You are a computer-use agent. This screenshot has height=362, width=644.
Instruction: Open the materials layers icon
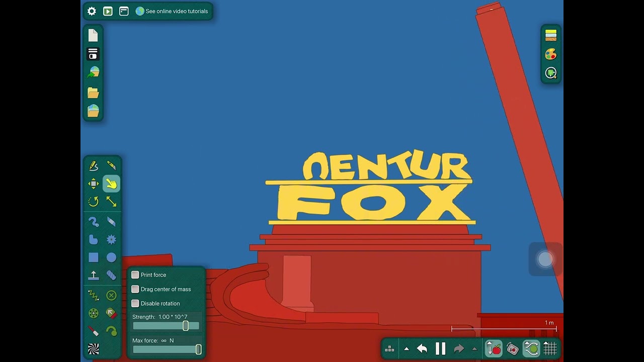tap(551, 35)
